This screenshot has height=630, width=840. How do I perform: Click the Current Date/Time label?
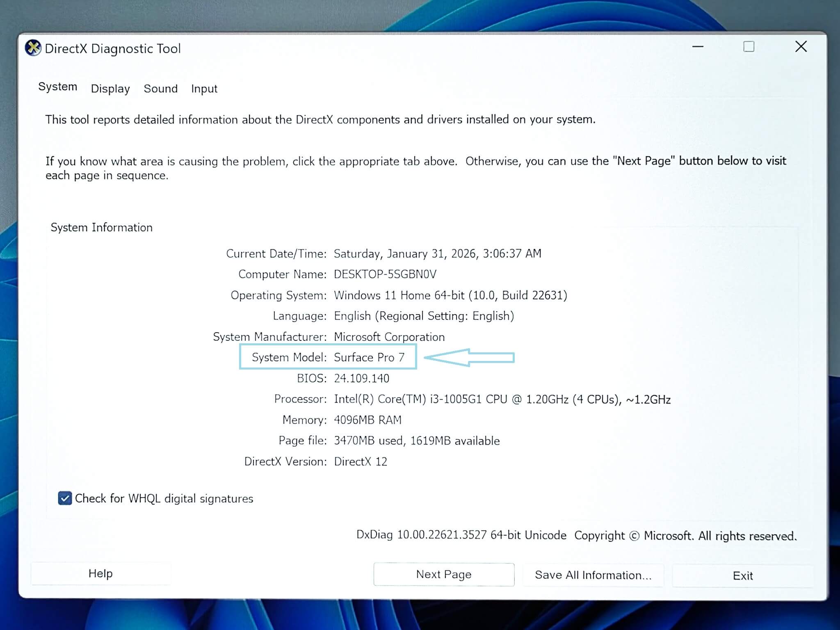click(x=276, y=253)
